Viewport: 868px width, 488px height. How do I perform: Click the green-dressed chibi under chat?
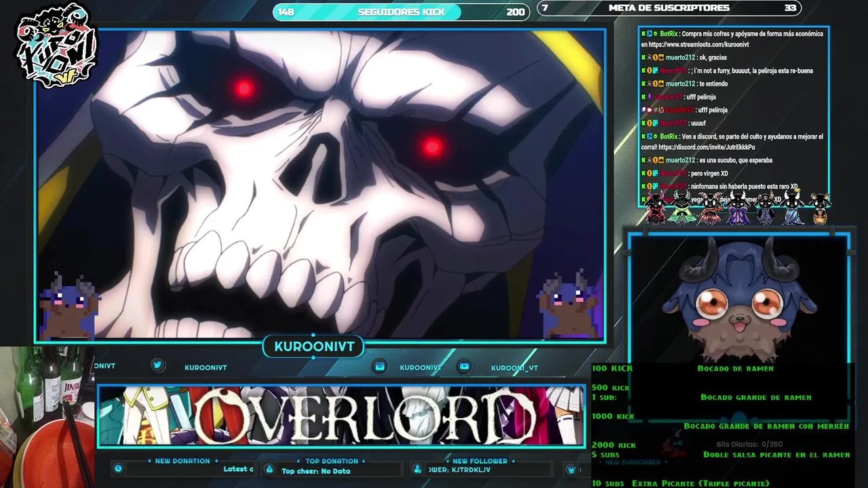(681, 208)
